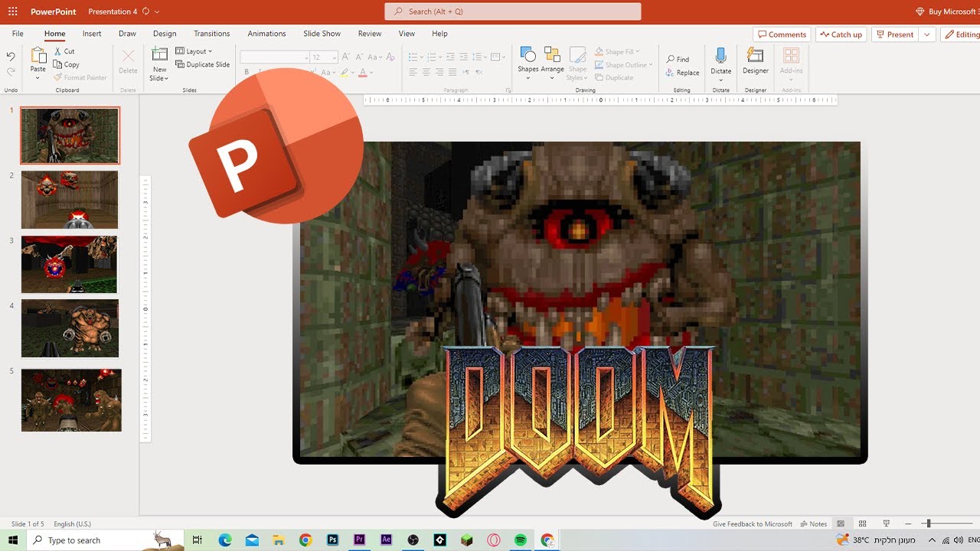Click the Copy button
980x551 pixels.
pyautogui.click(x=66, y=64)
